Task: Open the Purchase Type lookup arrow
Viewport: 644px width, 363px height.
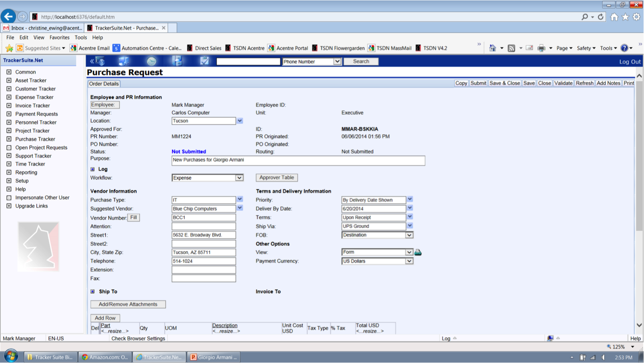Action: point(240,199)
